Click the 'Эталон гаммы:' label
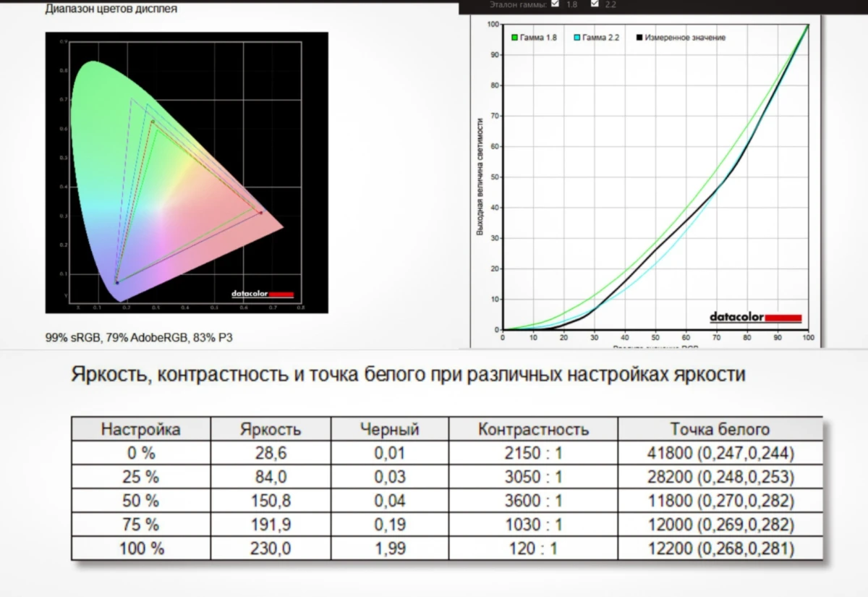The image size is (868, 597). [x=517, y=4]
